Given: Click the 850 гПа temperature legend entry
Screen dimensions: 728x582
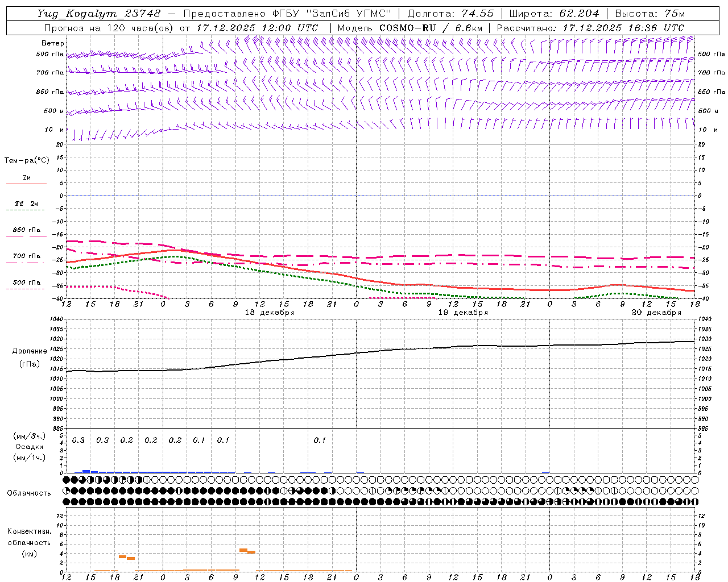Looking at the screenshot, I should point(26,230).
